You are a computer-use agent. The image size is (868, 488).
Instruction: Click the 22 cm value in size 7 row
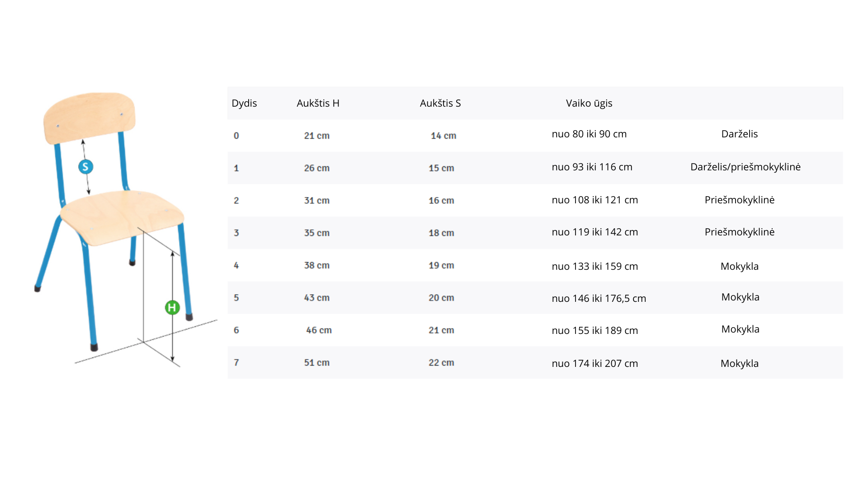(441, 362)
